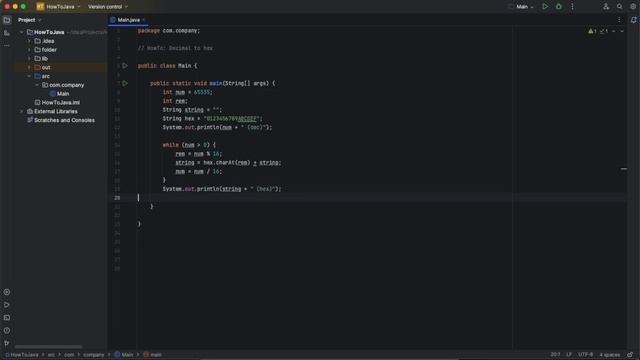The height and width of the screenshot is (360, 640).
Task: Select the out folder row
Action: pos(60,67)
